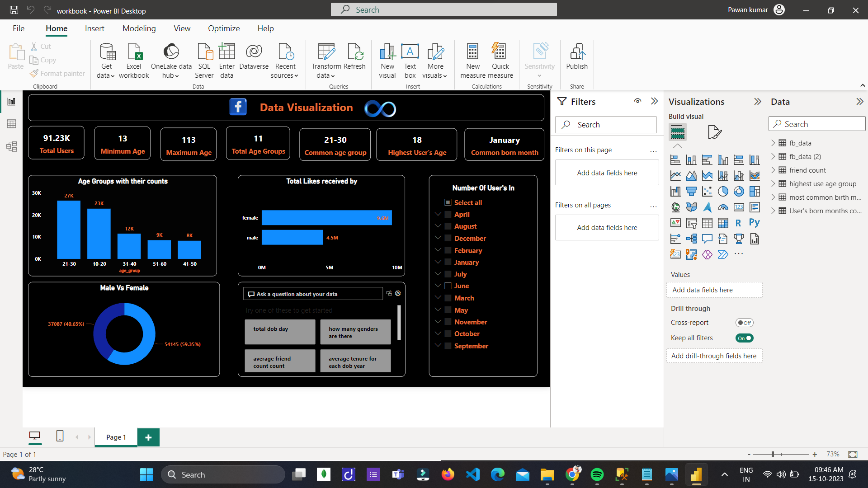The height and width of the screenshot is (488, 868).
Task: Open Model view in left sidebar
Action: coord(11,146)
